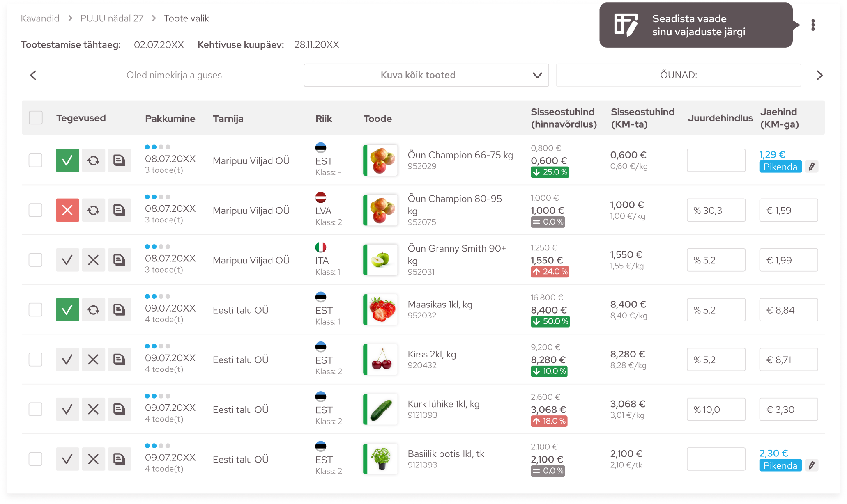Reject the Basiilik potis offer with X icon
847x504 pixels.
(93, 459)
